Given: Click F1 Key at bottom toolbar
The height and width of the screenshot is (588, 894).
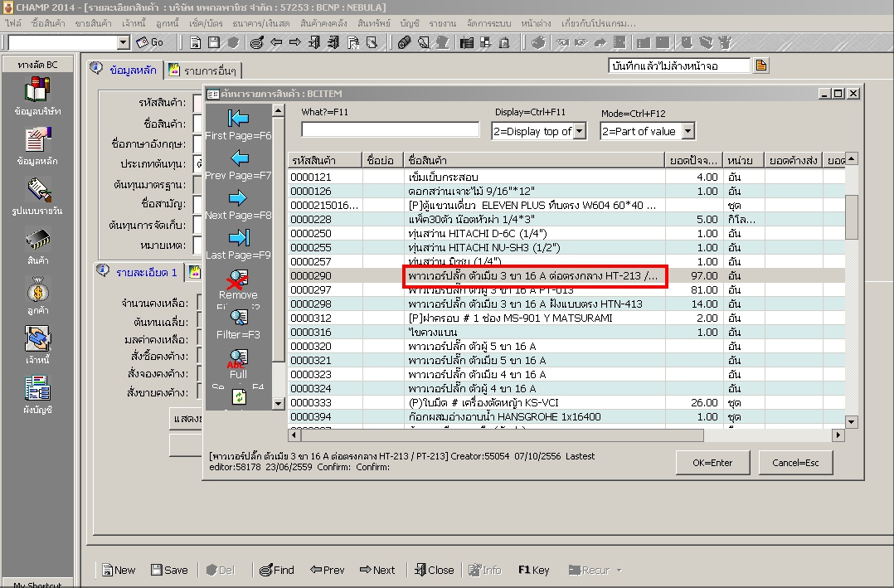Looking at the screenshot, I should tap(534, 570).
